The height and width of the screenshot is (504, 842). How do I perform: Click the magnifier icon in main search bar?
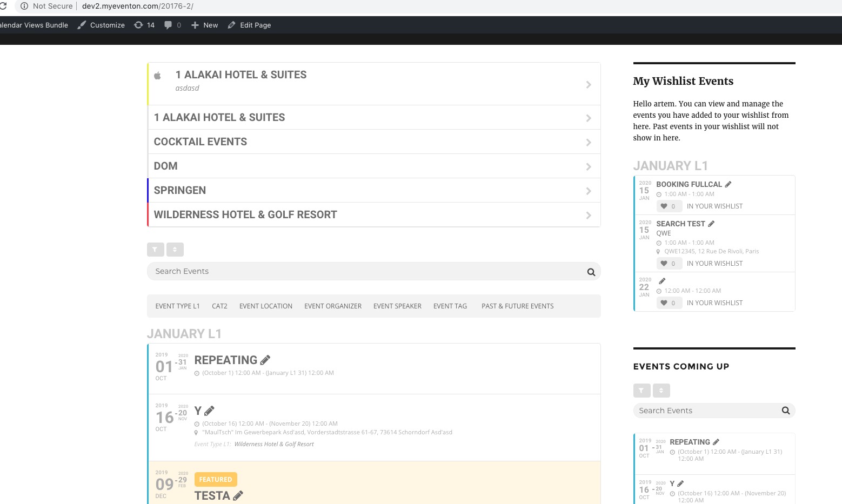(x=591, y=272)
